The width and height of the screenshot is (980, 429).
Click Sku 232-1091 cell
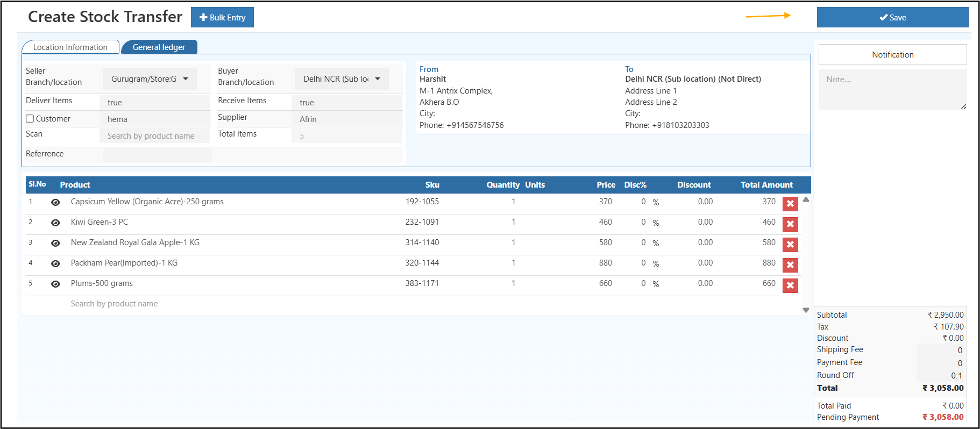pyautogui.click(x=422, y=222)
